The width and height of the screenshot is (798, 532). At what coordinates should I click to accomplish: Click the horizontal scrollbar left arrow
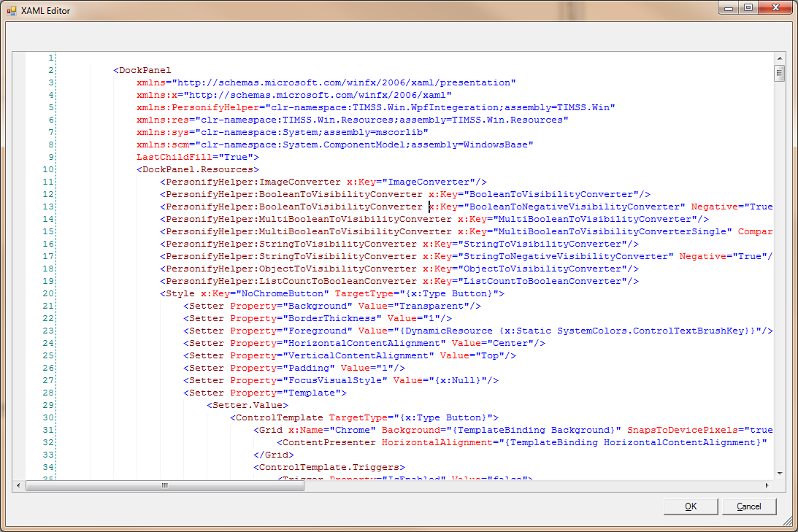pos(20,485)
